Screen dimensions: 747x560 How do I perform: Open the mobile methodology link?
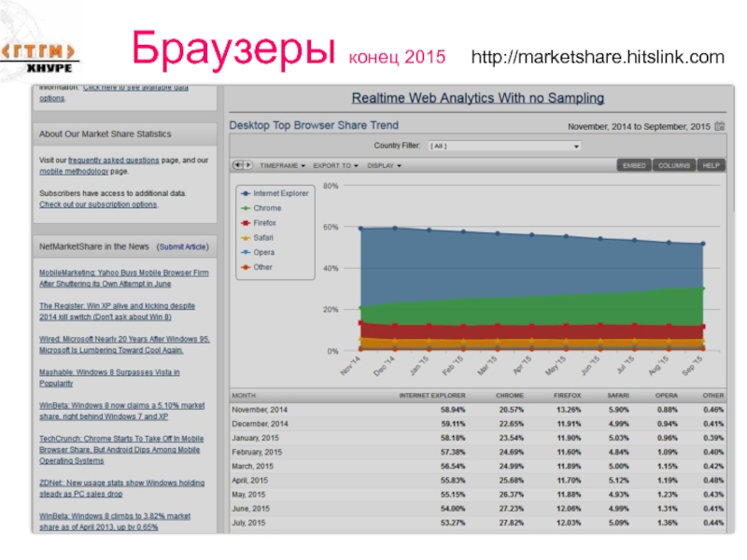coord(74,172)
